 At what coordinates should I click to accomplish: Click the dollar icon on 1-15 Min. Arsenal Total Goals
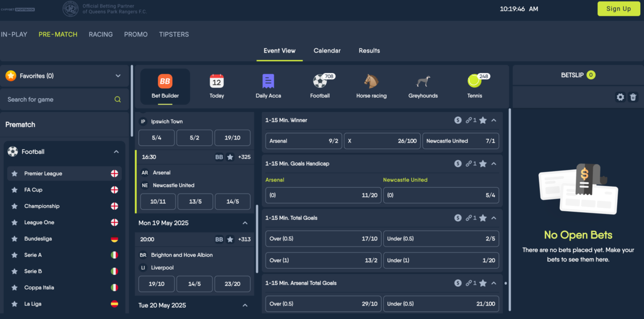[x=458, y=283]
